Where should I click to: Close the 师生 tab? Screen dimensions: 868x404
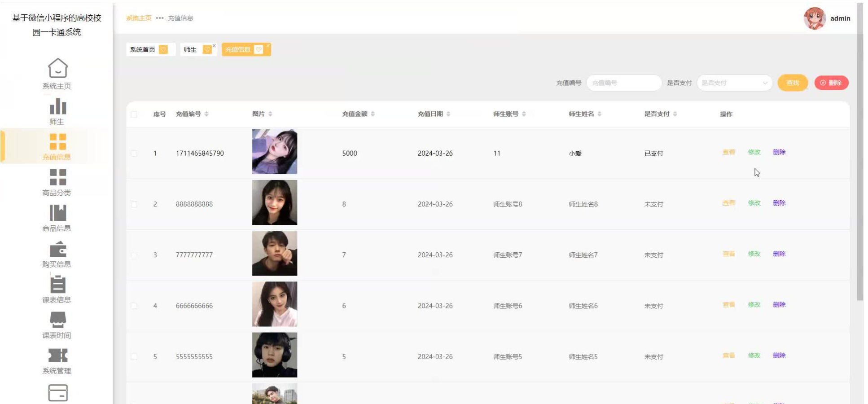coord(214,45)
